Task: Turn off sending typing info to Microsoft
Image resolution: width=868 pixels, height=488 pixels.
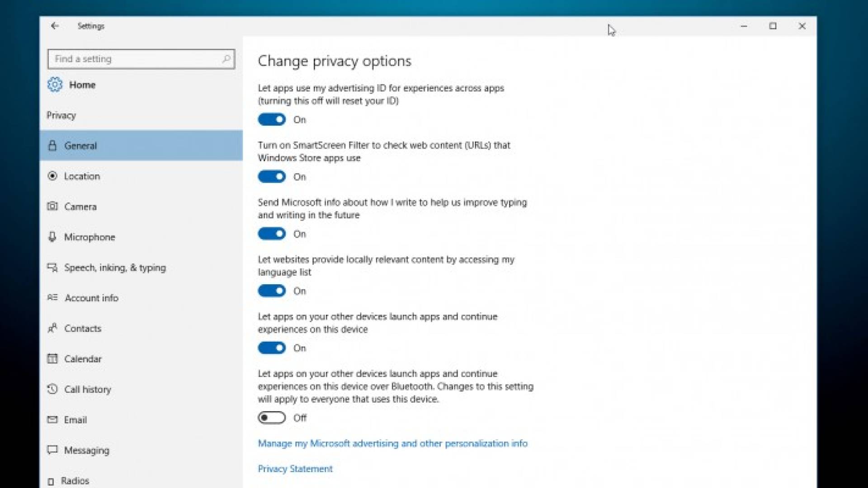Action: click(x=272, y=234)
